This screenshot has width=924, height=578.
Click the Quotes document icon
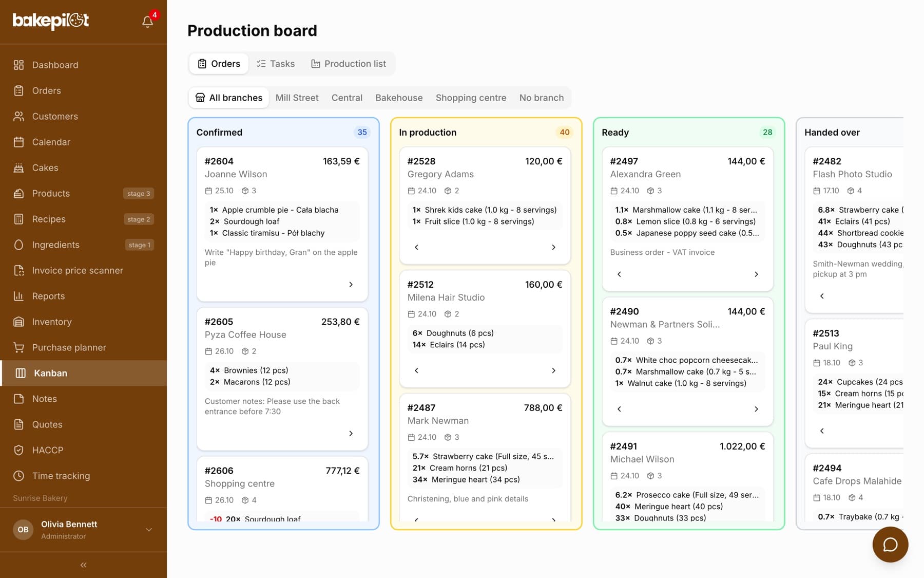(x=19, y=424)
